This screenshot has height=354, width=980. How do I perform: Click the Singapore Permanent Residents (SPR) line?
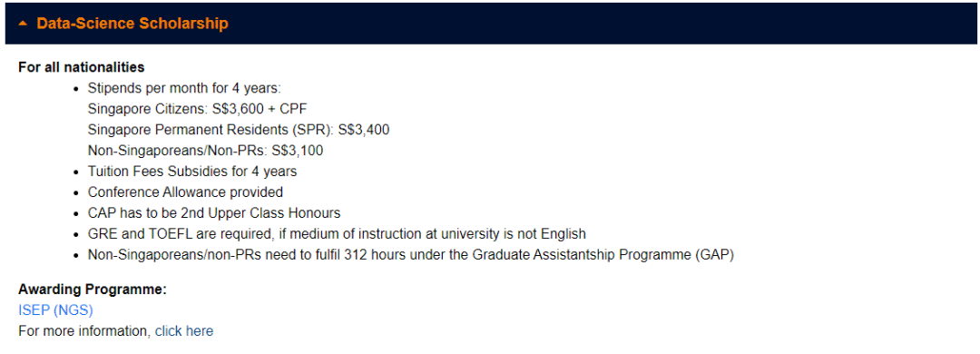click(x=240, y=130)
